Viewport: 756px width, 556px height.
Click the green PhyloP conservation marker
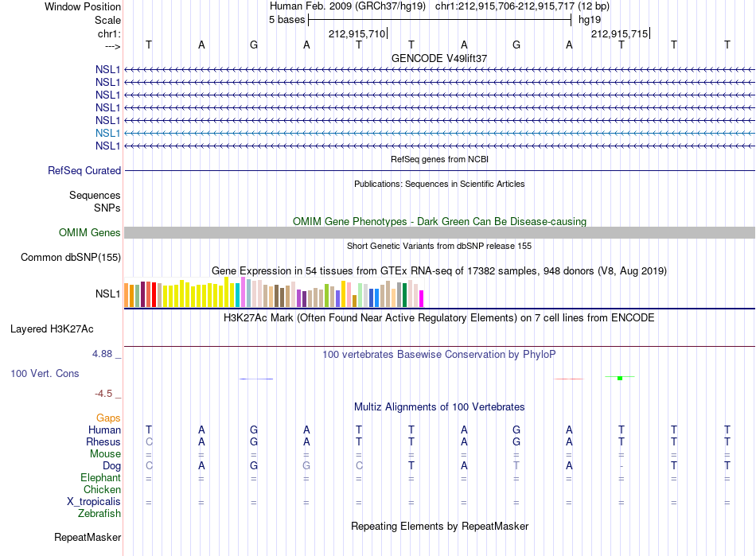(x=620, y=378)
